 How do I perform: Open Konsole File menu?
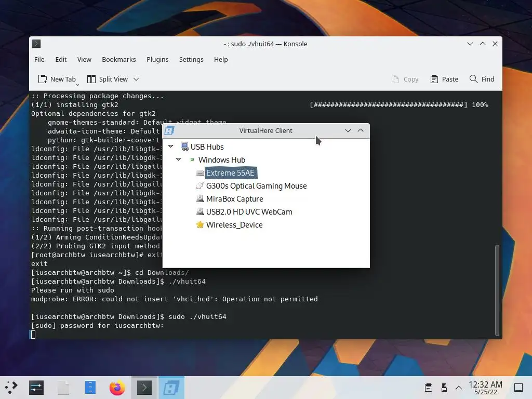(39, 59)
